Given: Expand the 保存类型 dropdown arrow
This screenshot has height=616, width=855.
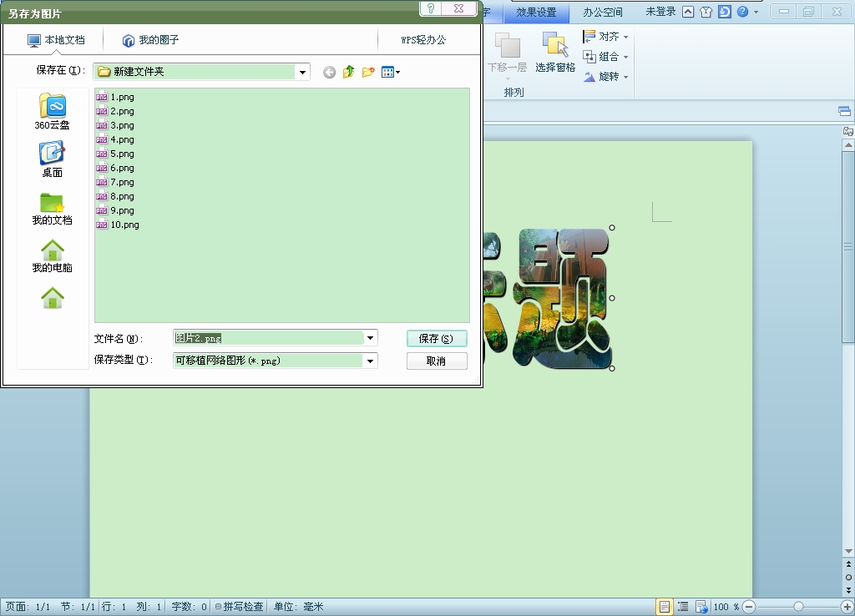Looking at the screenshot, I should pos(370,361).
